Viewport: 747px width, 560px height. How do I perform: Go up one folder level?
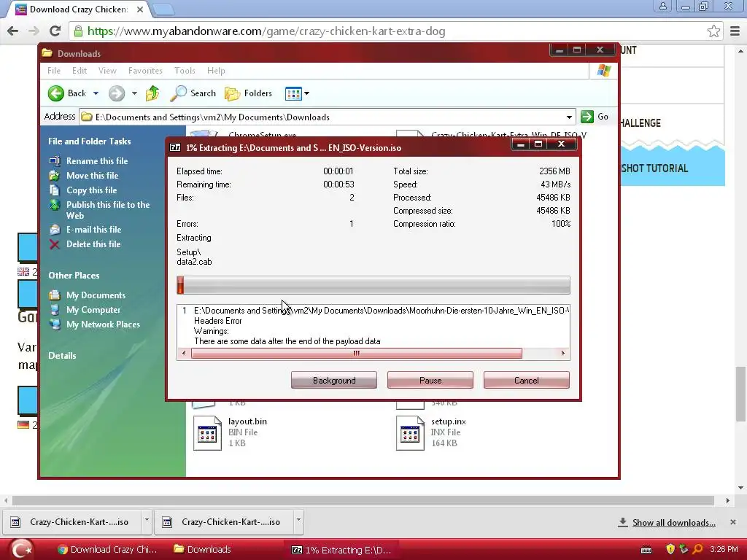[x=152, y=93]
